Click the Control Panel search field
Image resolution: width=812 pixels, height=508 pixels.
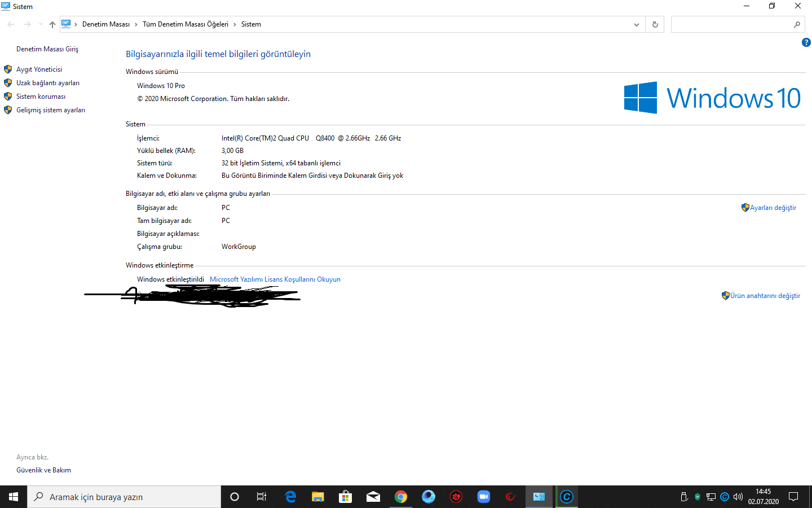pos(732,24)
